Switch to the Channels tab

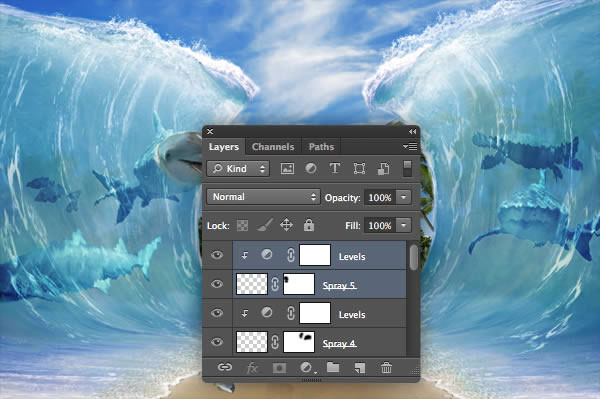coord(273,147)
